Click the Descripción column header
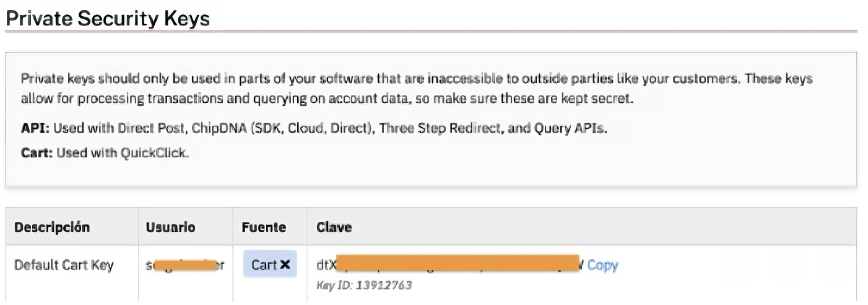Viewport: 868px width, 305px height. point(52,228)
